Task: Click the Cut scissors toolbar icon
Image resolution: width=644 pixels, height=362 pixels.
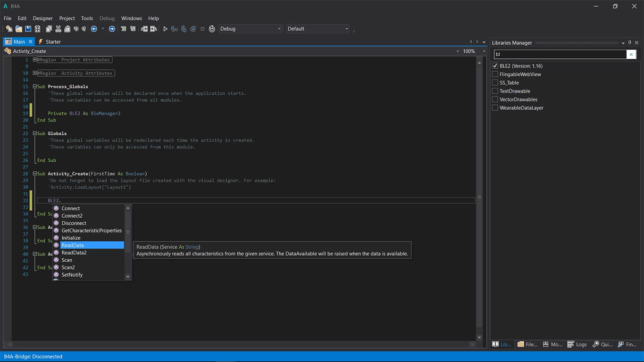Action: click(x=58, y=29)
